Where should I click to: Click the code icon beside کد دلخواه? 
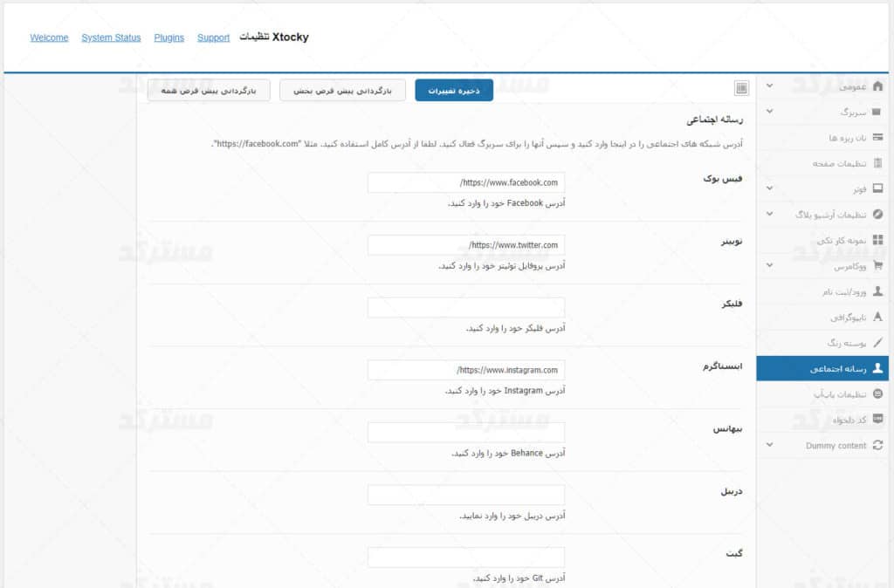coord(877,419)
